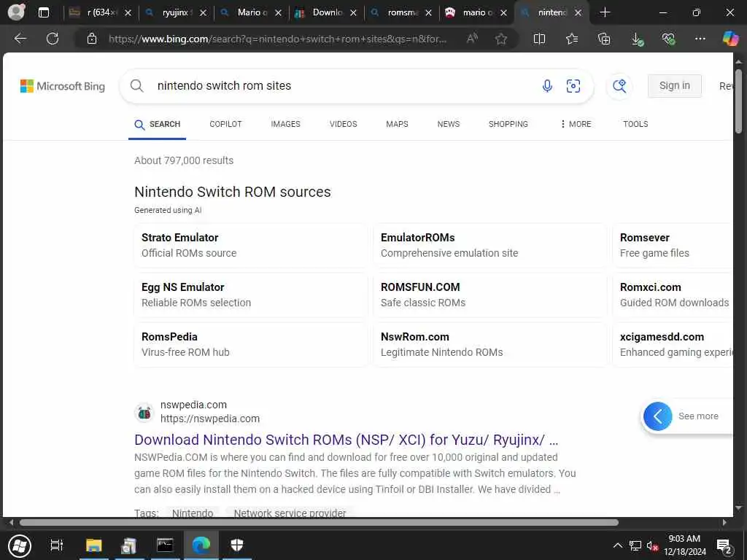Open Browser essentials heart icon

click(668, 39)
